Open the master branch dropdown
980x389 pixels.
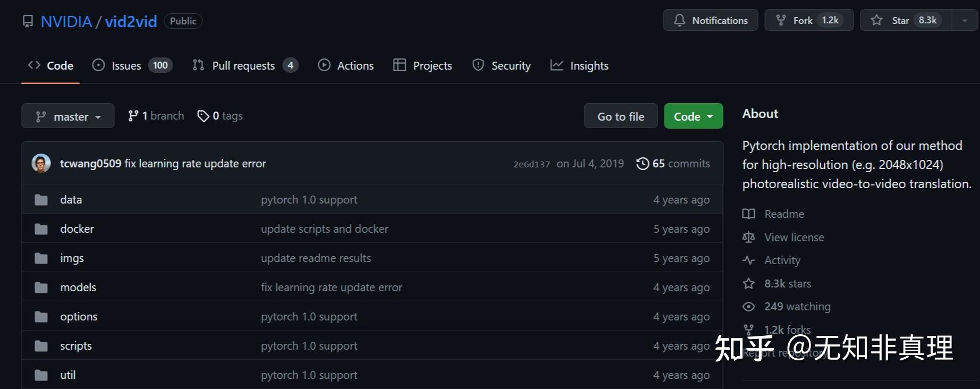[x=68, y=116]
